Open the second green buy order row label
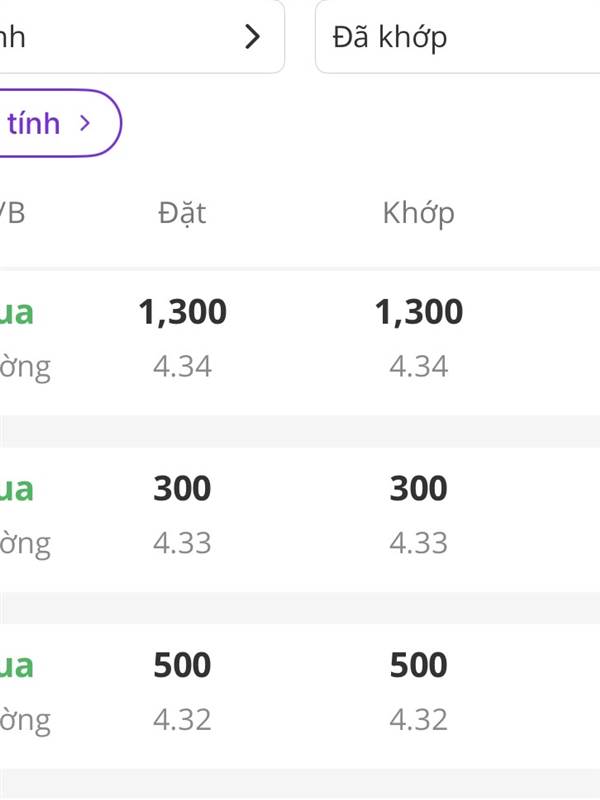This screenshot has height=800, width=600. [x=17, y=488]
